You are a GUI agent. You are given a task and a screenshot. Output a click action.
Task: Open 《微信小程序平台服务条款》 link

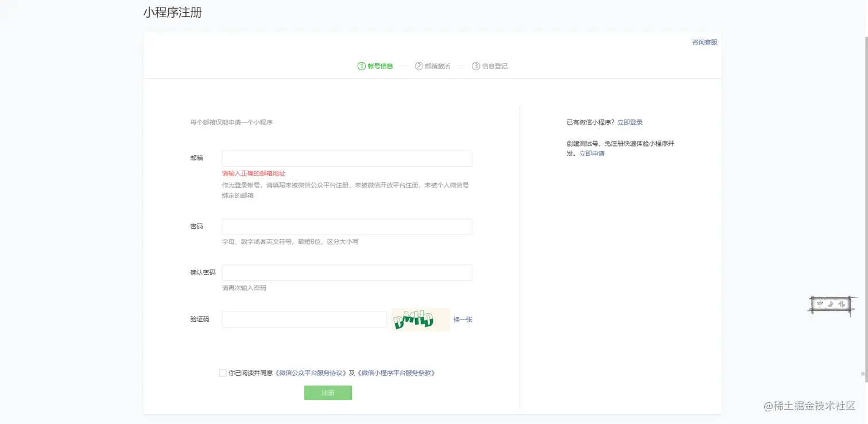click(396, 373)
